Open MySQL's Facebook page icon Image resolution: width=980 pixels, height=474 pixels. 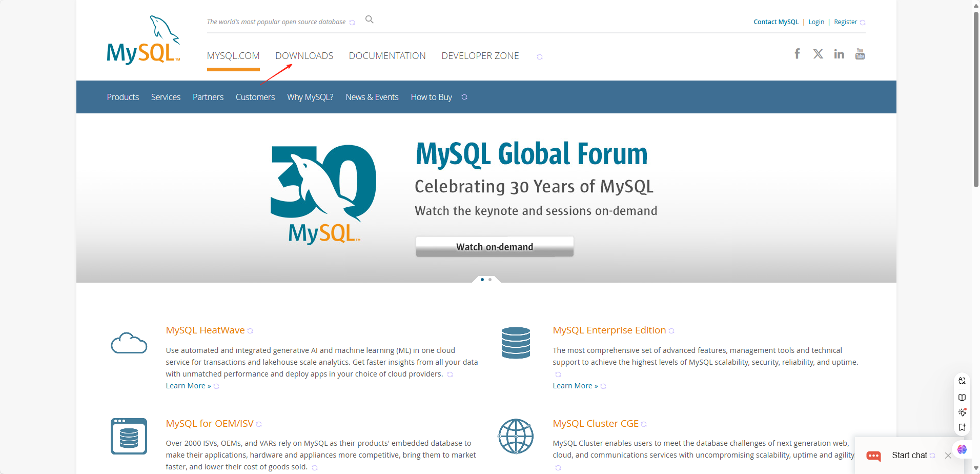(x=797, y=54)
